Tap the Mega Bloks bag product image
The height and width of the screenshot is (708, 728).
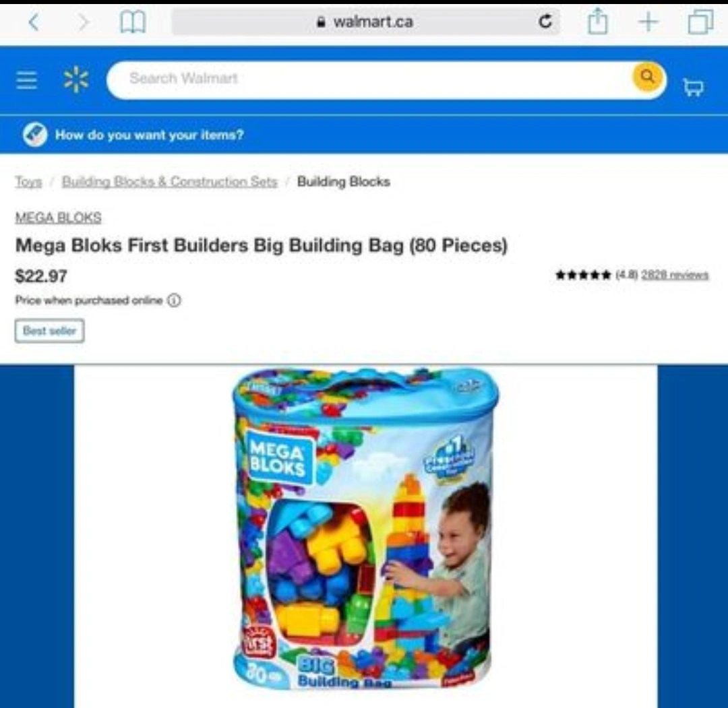[x=365, y=528]
